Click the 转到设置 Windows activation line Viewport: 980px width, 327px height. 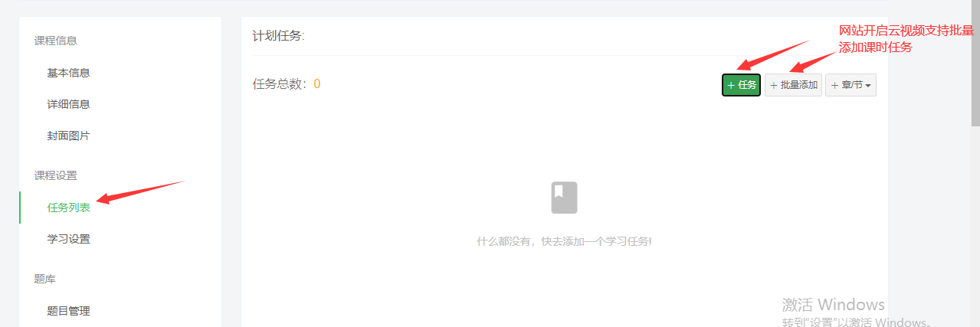click(x=857, y=322)
